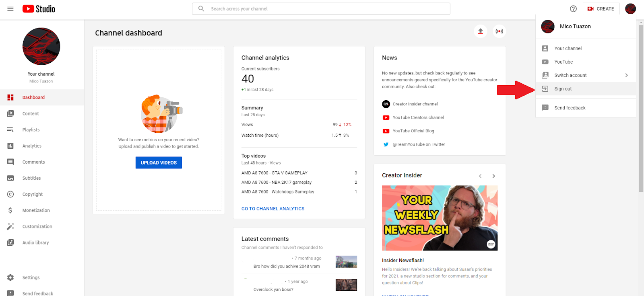Viewport: 644px width, 296px height.
Task: Click the Audio library icon
Action: click(x=10, y=243)
